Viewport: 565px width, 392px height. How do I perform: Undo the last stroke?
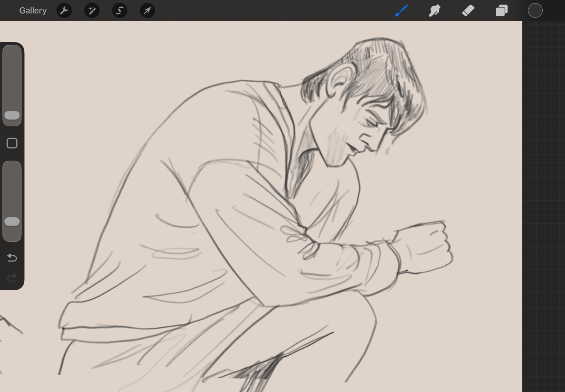coord(12,257)
